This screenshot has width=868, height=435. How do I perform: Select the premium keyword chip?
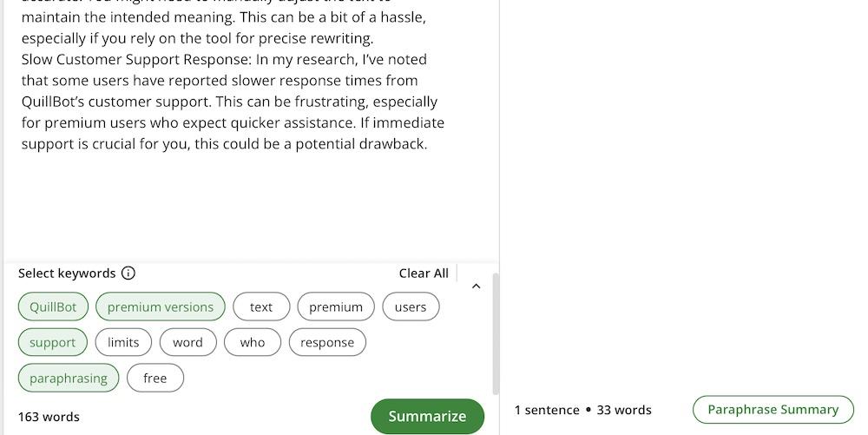[336, 306]
